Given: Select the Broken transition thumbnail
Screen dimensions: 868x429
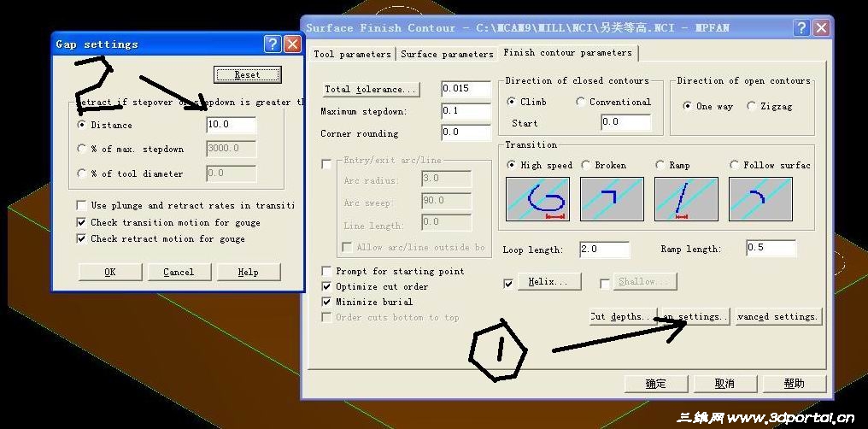Looking at the screenshot, I should (612, 199).
